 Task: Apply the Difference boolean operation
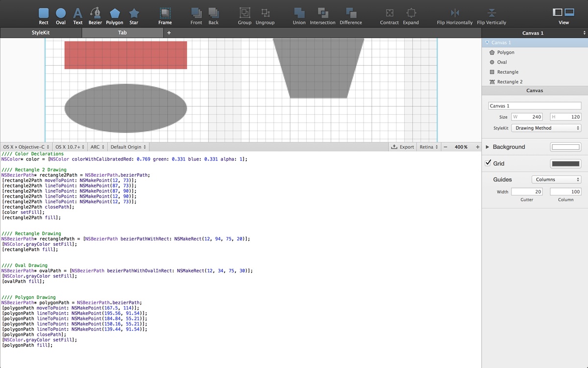pos(351,16)
